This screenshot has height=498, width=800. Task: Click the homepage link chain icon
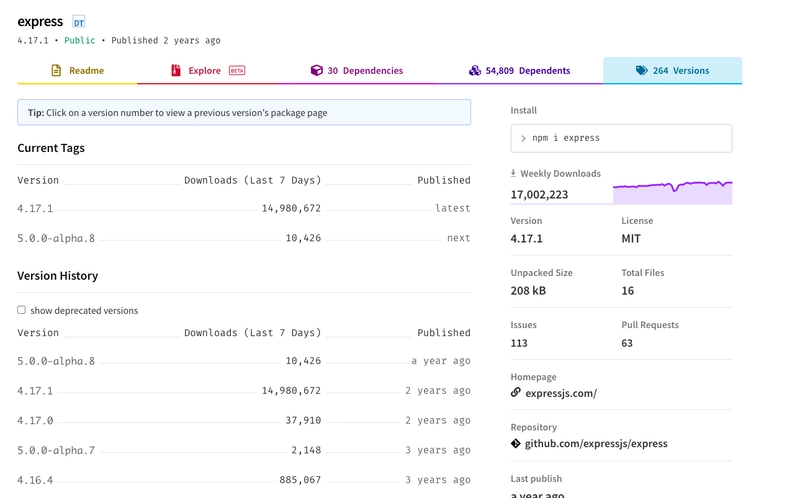(x=516, y=393)
